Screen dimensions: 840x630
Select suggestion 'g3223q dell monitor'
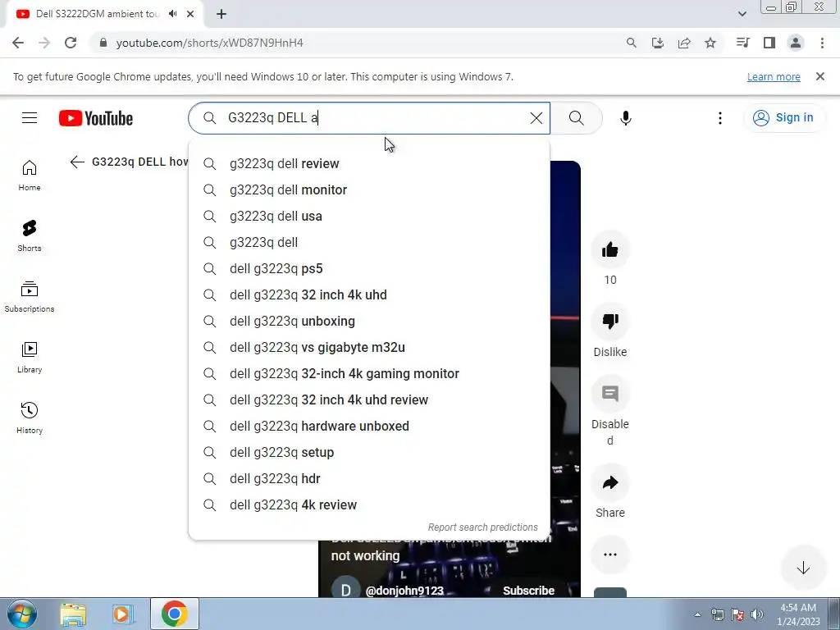(369, 189)
